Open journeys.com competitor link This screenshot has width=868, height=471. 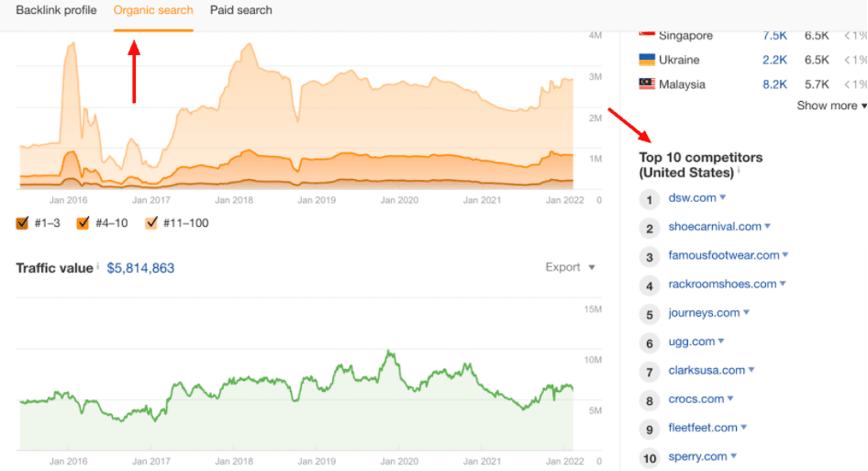[704, 313]
